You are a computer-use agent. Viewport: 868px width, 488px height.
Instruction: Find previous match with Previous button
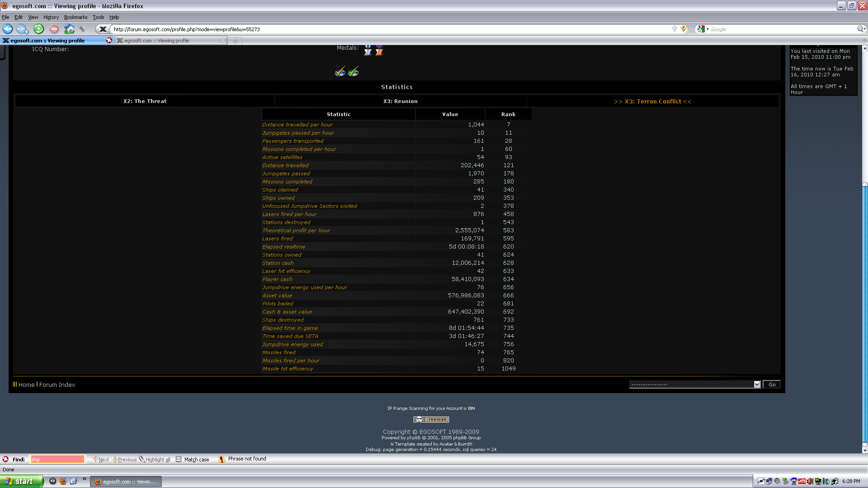124,459
